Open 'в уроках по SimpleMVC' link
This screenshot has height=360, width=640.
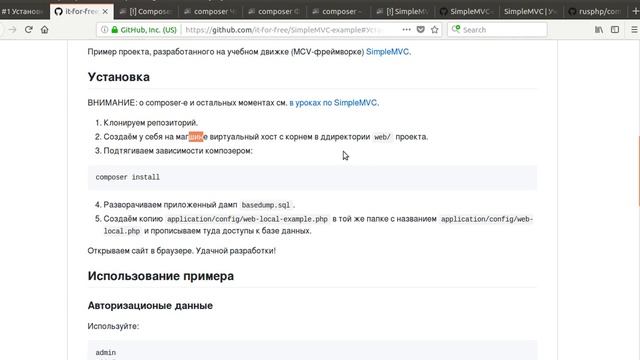[x=333, y=103]
